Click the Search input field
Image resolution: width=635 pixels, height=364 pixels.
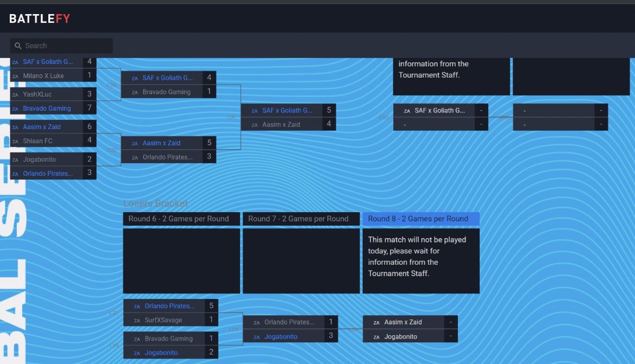(61, 46)
